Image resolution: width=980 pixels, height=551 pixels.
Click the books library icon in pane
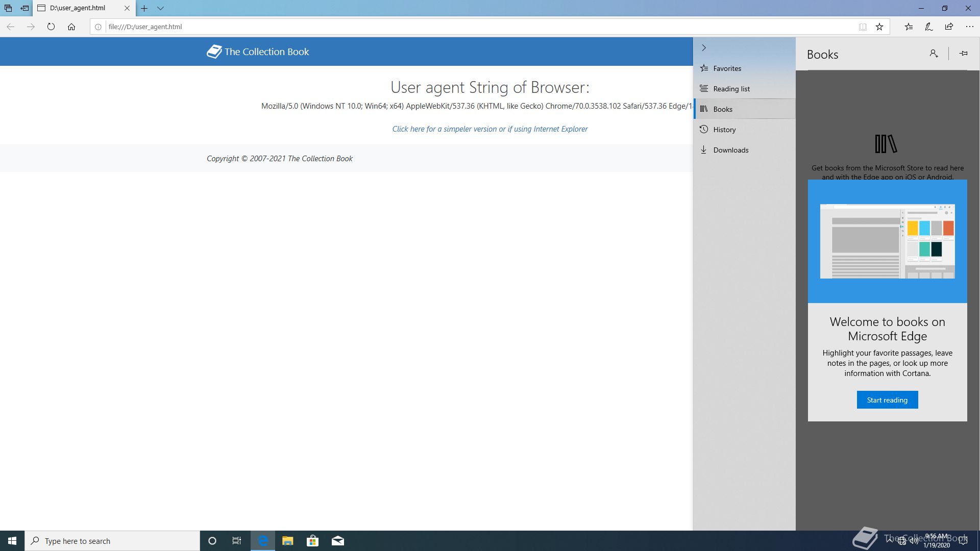886,144
